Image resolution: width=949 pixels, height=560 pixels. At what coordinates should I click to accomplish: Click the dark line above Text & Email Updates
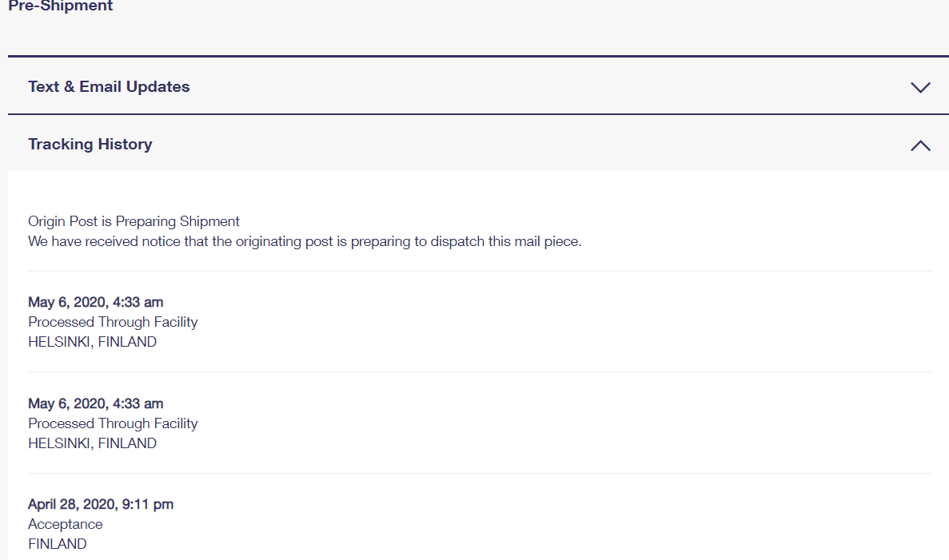point(478,56)
